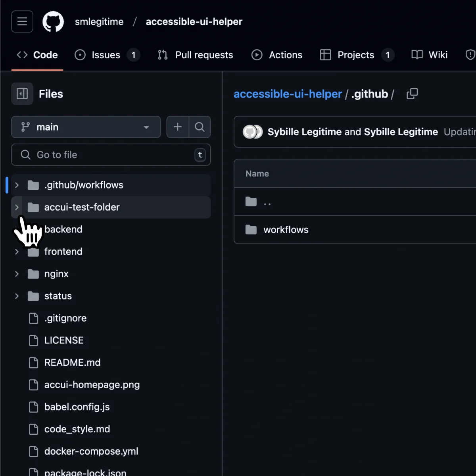Click the README.md file icon
The height and width of the screenshot is (476, 476).
tap(34, 363)
